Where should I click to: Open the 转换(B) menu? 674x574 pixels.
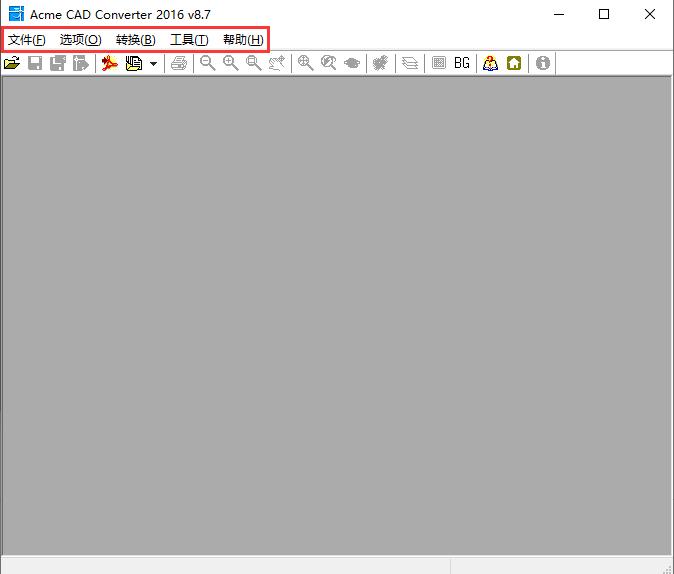[135, 40]
